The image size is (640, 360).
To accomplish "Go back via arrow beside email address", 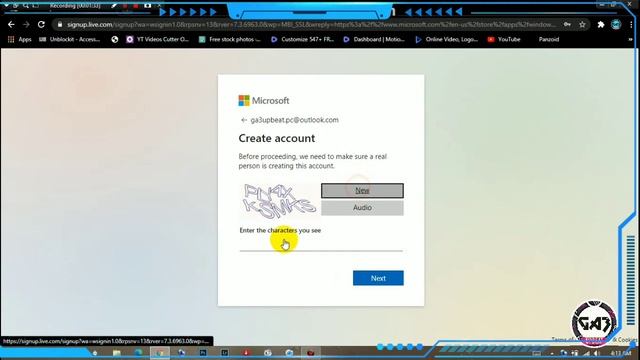I will 244,120.
